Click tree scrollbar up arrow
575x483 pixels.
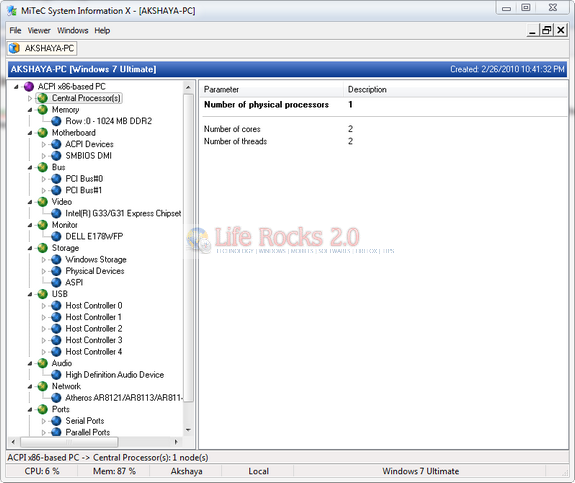pos(188,87)
